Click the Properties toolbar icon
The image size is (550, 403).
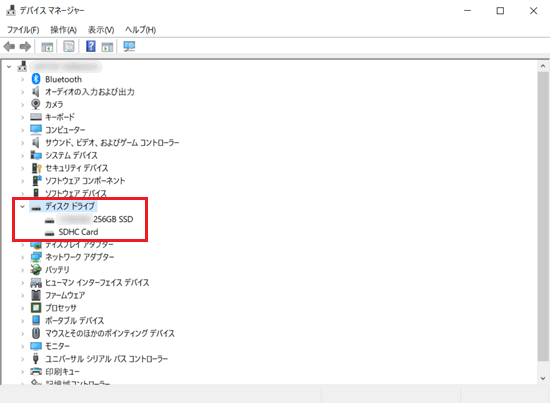[x=69, y=46]
